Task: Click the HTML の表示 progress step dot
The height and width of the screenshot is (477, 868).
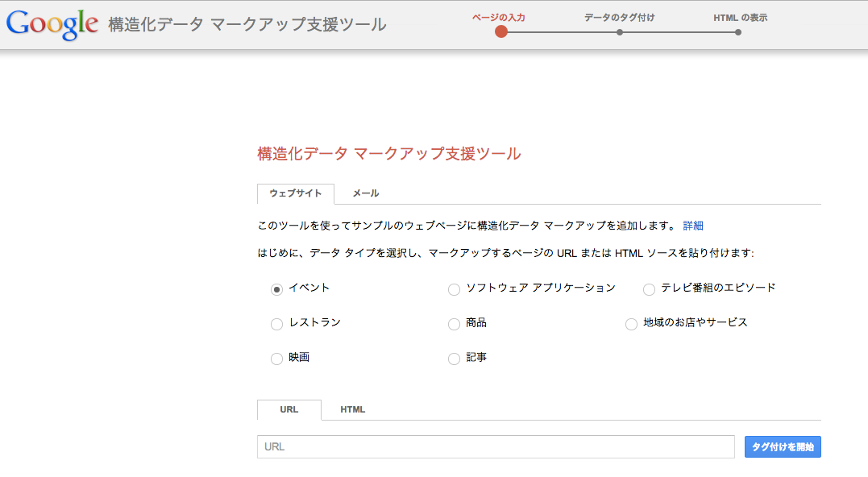Action: point(738,32)
